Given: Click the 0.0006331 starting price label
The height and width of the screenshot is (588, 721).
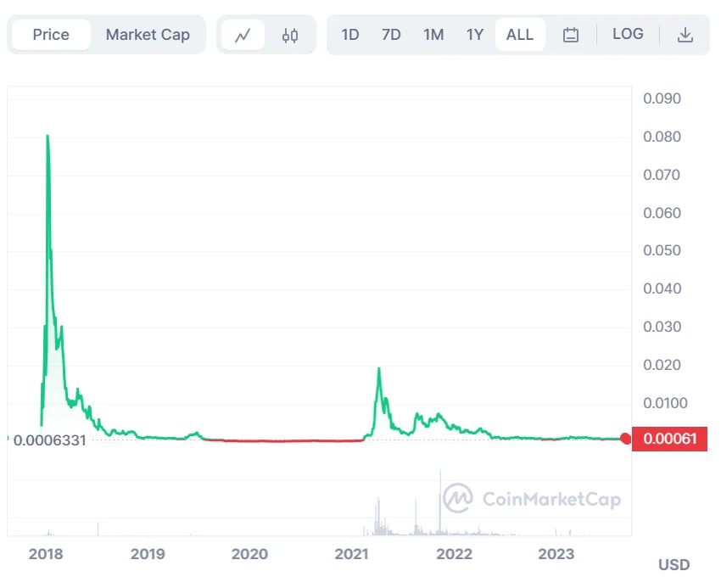Looking at the screenshot, I should [x=50, y=440].
